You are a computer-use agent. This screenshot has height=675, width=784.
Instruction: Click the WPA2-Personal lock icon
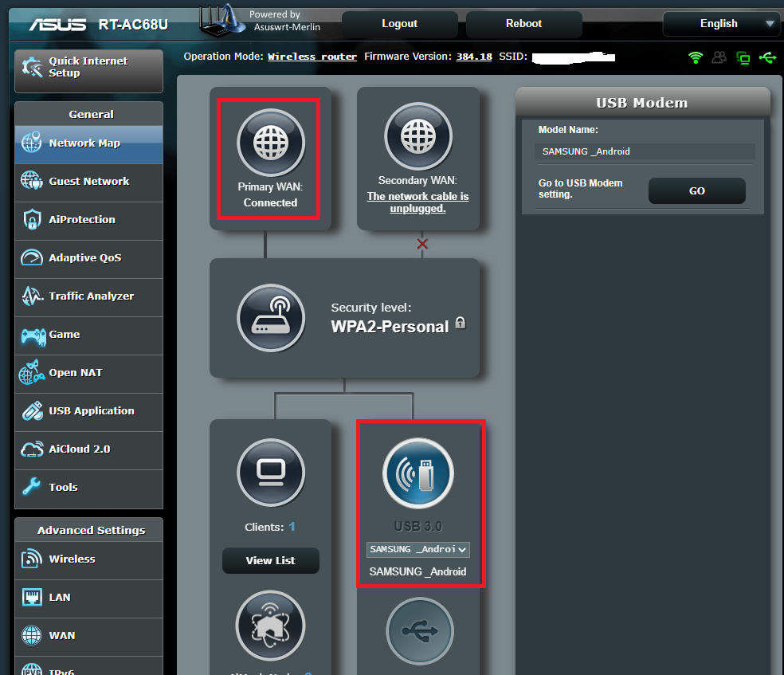[461, 323]
